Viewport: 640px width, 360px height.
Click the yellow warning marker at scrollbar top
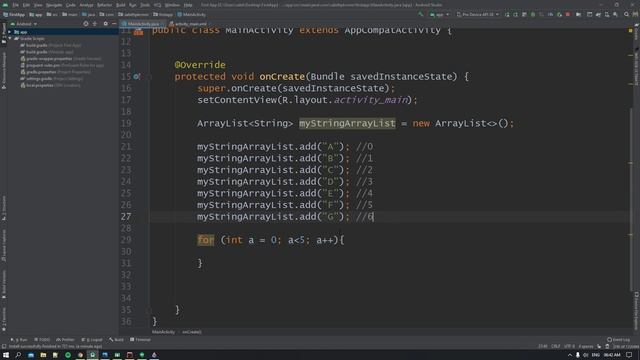click(631, 31)
